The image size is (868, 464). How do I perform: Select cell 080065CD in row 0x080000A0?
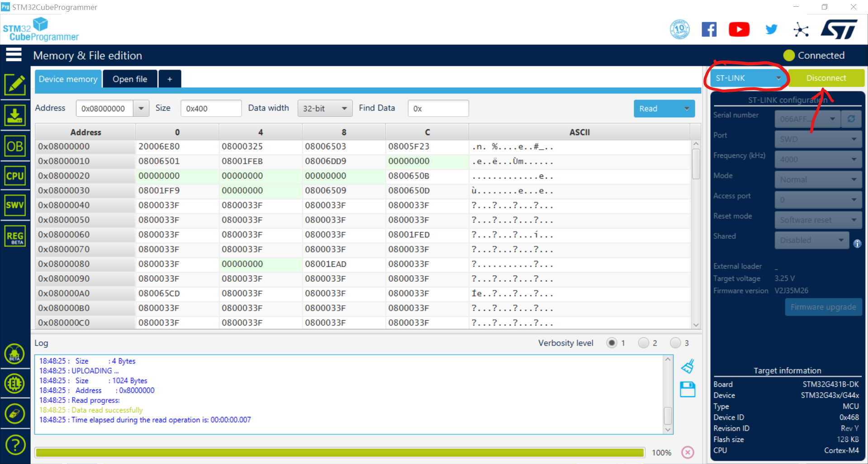coord(177,294)
